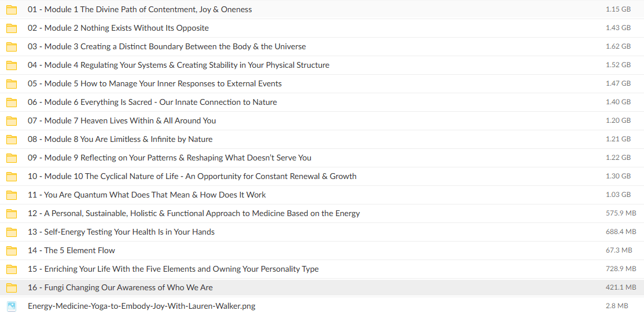
Task: Click folder icon beside Fungi Changing Our Awareness
Action: 12,288
